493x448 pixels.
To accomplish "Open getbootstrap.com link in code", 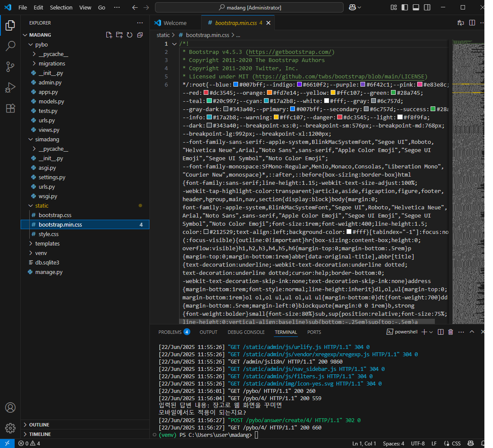I will point(290,52).
